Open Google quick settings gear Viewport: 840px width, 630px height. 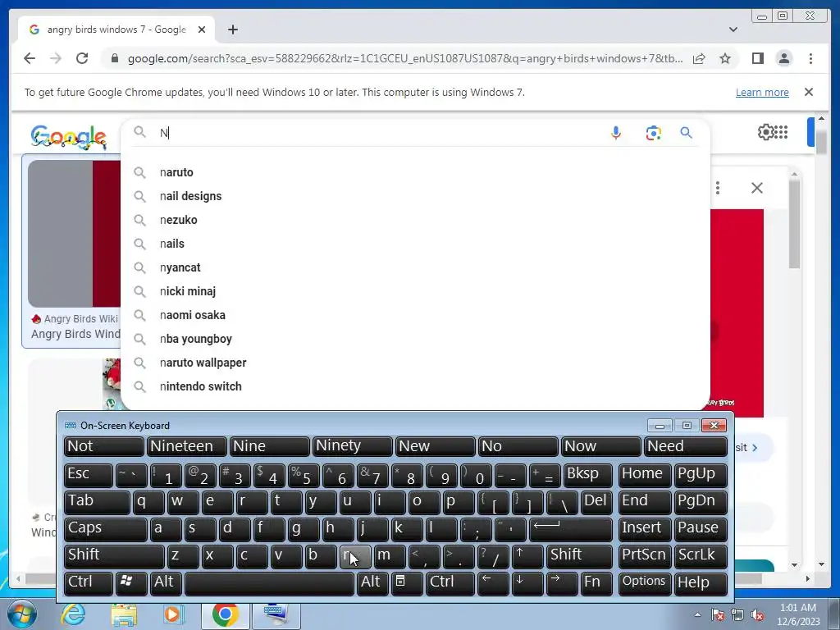(765, 132)
